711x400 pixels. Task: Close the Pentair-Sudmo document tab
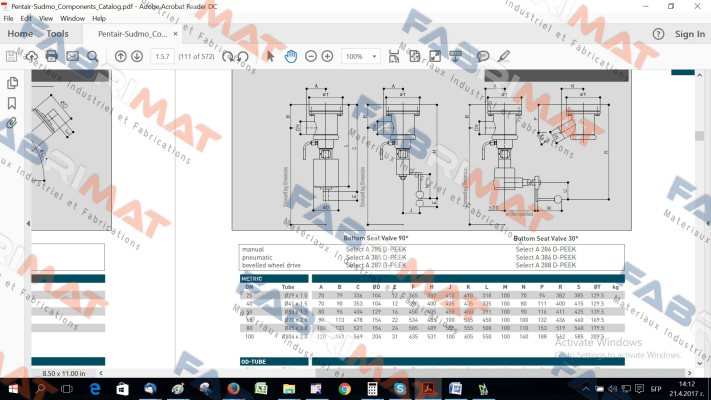point(175,34)
